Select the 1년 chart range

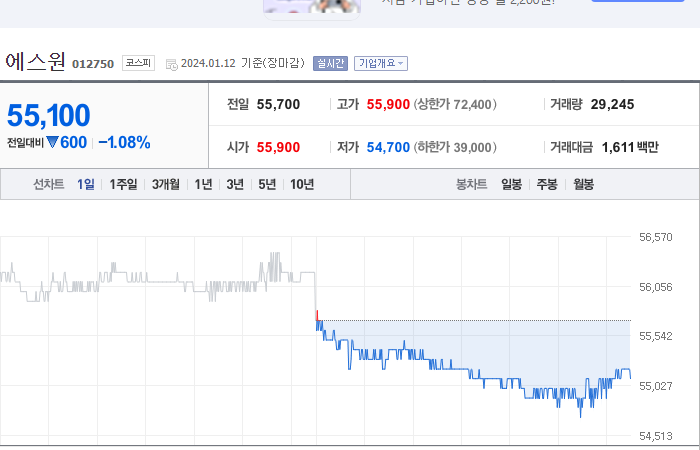203,184
